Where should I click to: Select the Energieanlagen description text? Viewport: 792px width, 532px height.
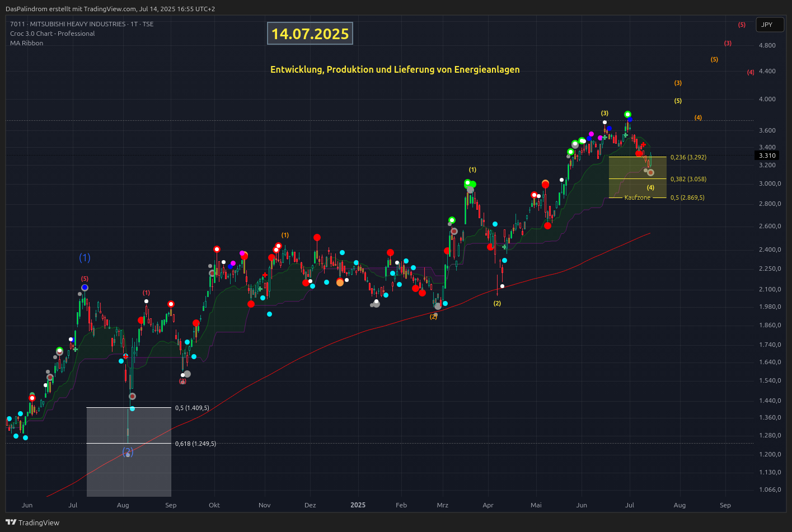[x=395, y=69]
